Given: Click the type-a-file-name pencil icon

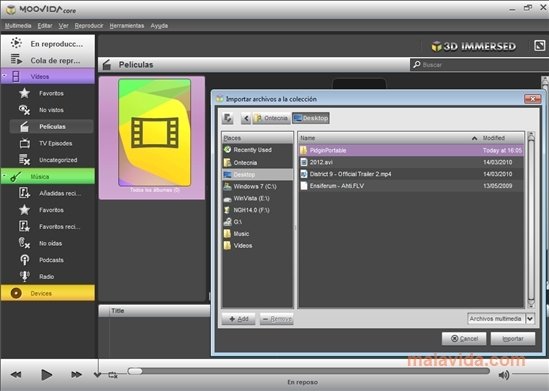Looking at the screenshot, I should click(228, 118).
